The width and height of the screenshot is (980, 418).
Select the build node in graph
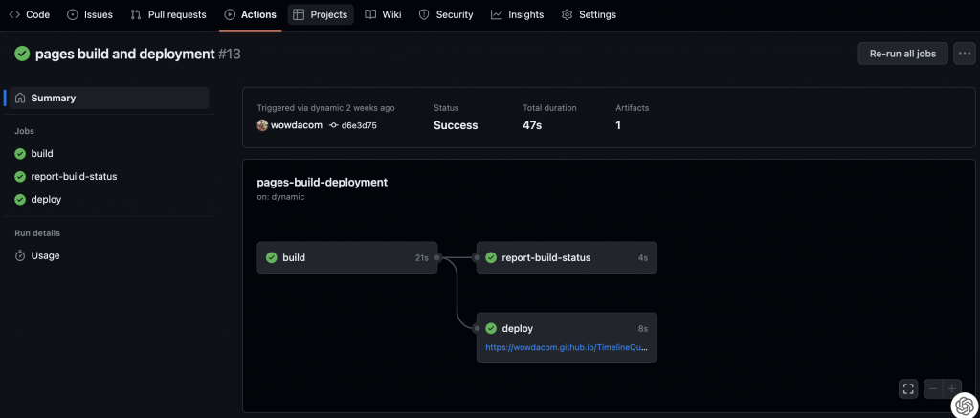[x=346, y=257]
